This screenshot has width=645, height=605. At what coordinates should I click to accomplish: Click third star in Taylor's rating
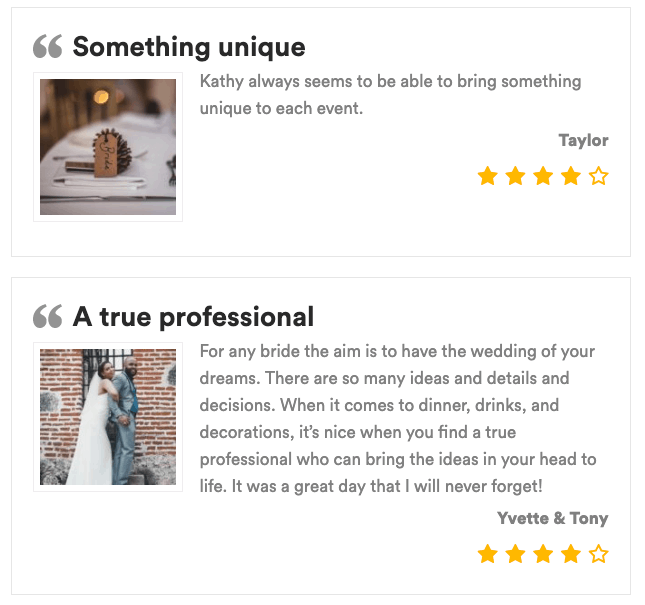pyautogui.click(x=543, y=177)
